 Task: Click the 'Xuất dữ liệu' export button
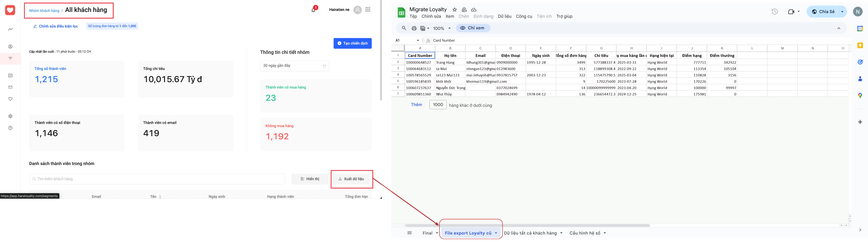click(x=351, y=179)
